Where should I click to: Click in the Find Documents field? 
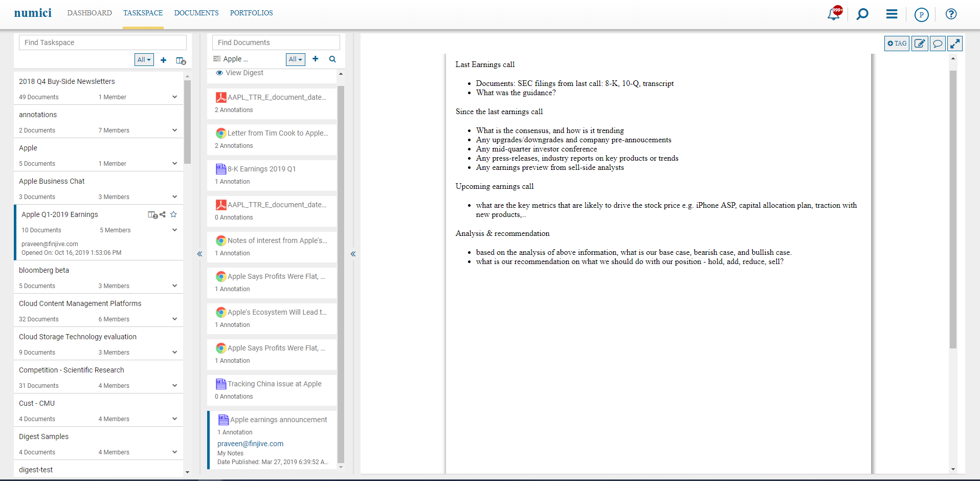pos(276,42)
